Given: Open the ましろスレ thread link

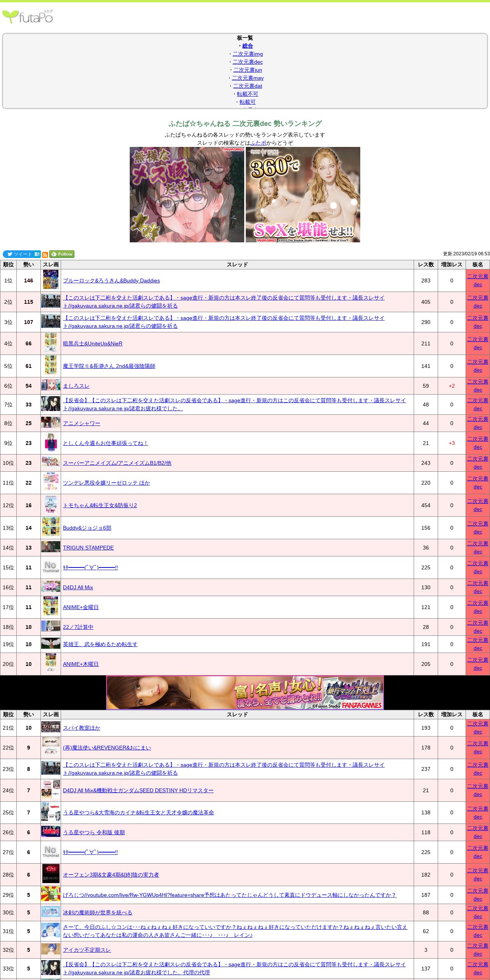Looking at the screenshot, I should 76,386.
